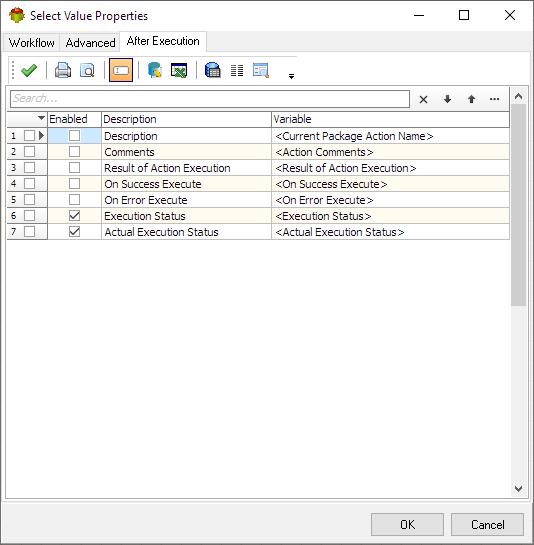Click the Excel export toolbar icon
Screen dimensions: 534x545
(x=179, y=70)
